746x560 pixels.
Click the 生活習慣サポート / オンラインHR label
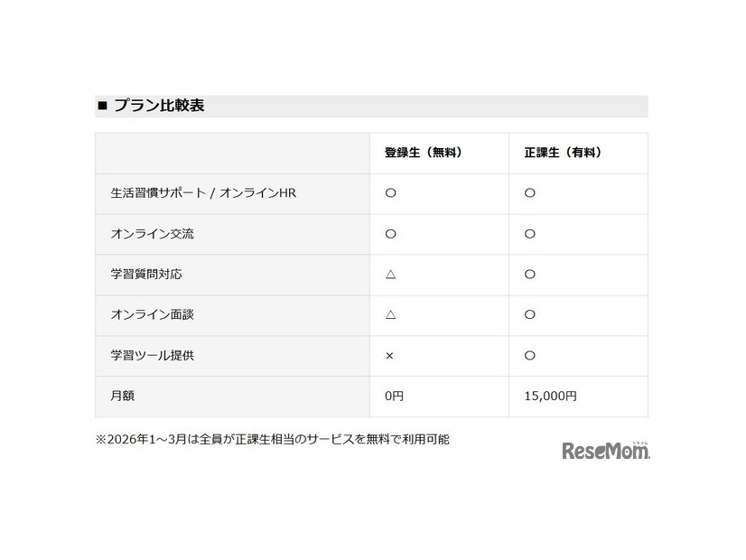[203, 193]
